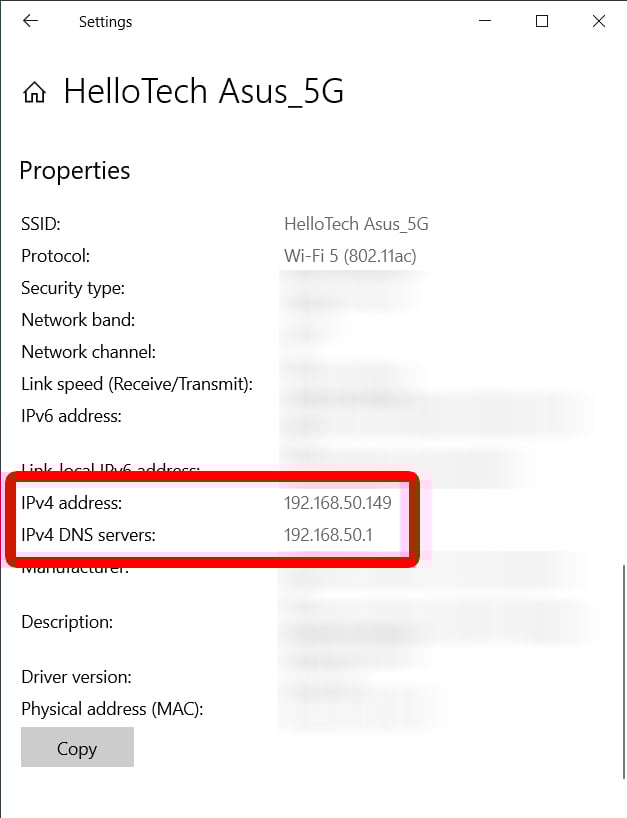Click the Link speed (Receive/Transmit) label

[x=137, y=384]
